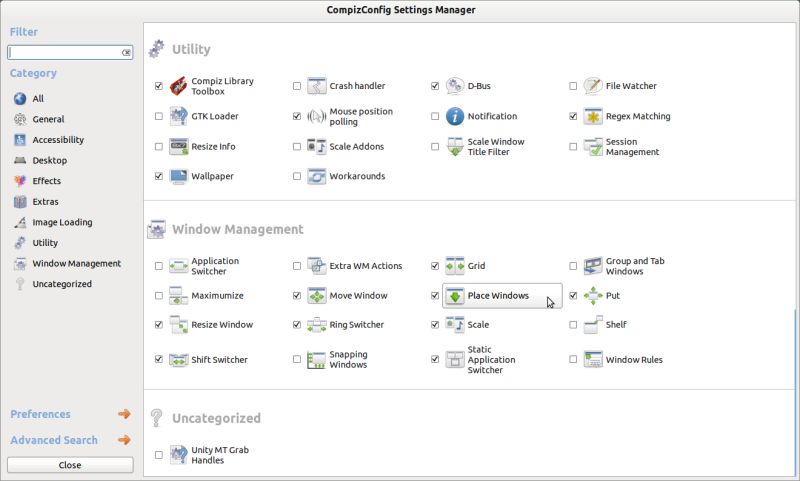
Task: Open the Scale Addons plugin icon
Action: (316, 146)
